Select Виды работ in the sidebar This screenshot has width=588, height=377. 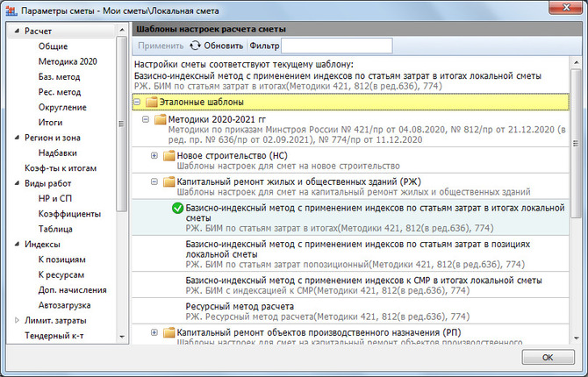[48, 183]
